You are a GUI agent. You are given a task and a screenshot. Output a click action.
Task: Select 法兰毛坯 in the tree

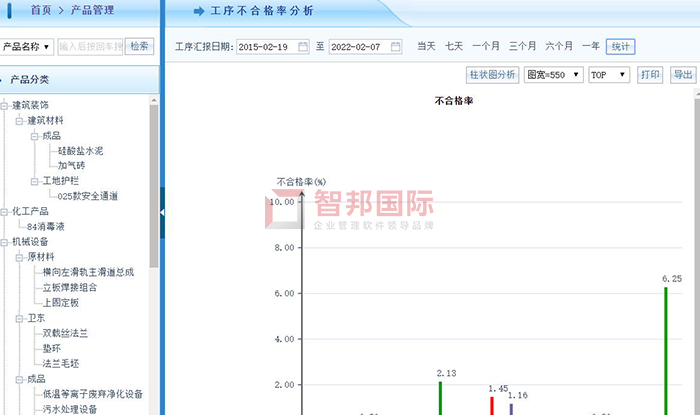click(61, 363)
